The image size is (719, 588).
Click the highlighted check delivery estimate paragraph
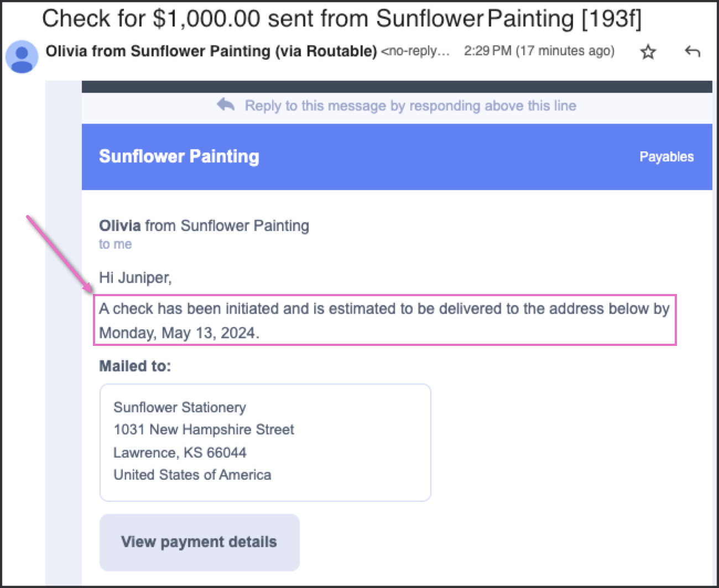click(x=385, y=321)
